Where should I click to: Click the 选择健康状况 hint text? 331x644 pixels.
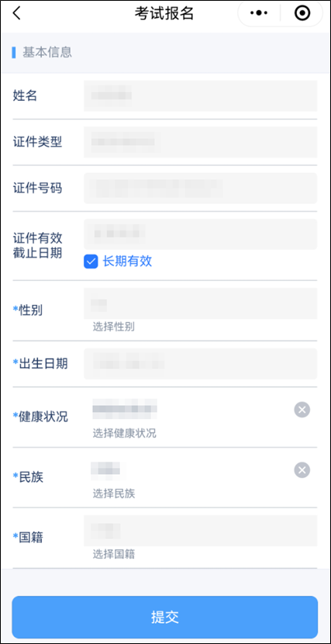[x=124, y=433]
